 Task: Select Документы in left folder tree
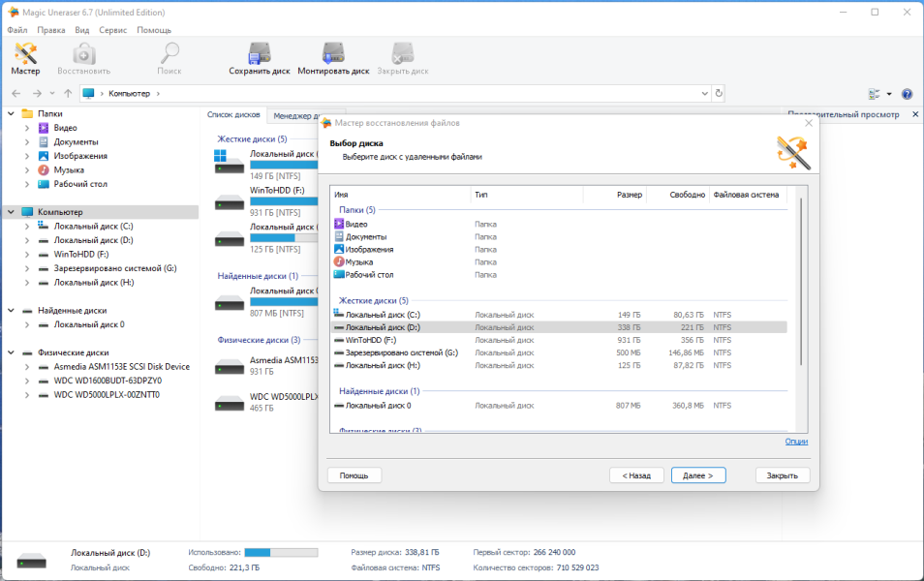(76, 141)
